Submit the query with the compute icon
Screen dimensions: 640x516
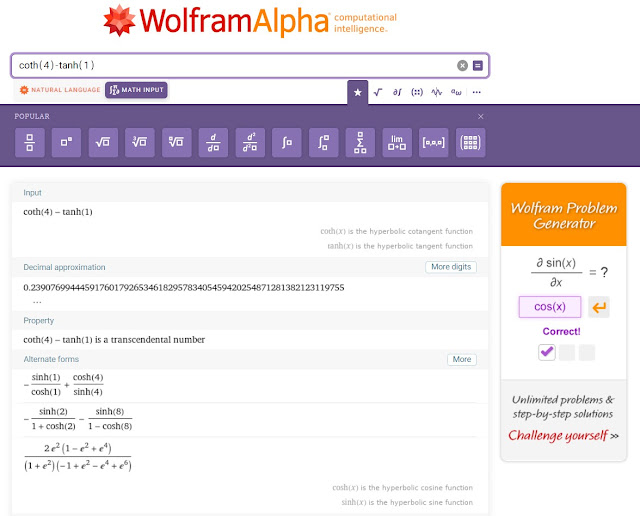(478, 65)
